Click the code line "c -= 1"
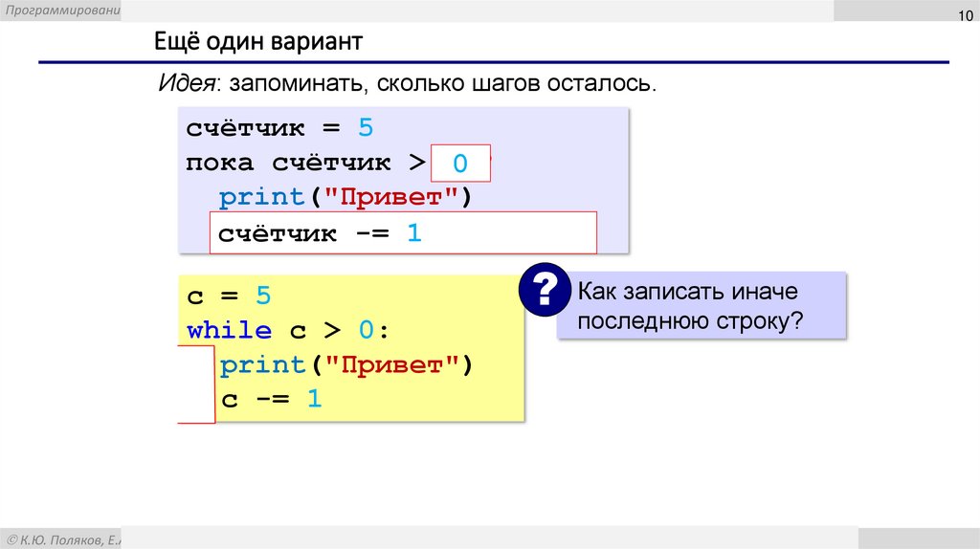Screen dimensions: 980x549 [x=271, y=399]
